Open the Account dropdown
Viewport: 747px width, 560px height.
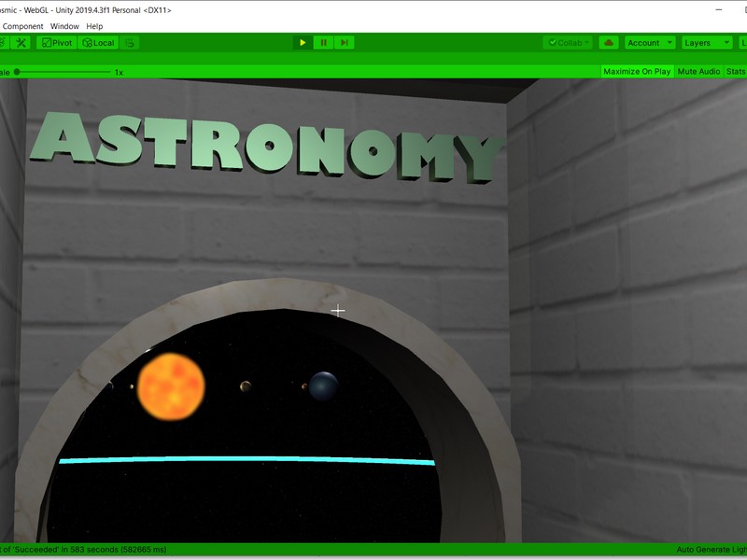(650, 43)
